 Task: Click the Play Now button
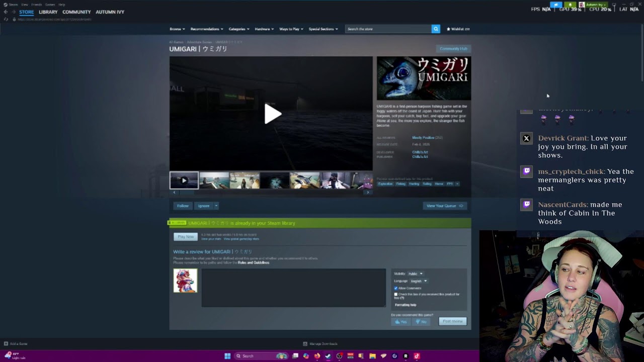tap(185, 237)
